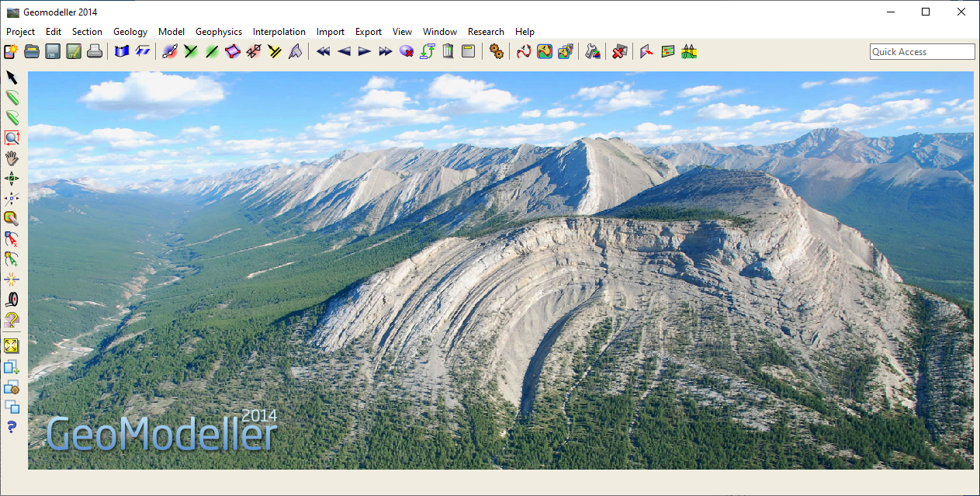This screenshot has width=980, height=496.
Task: Open the Research menu
Action: 487,32
